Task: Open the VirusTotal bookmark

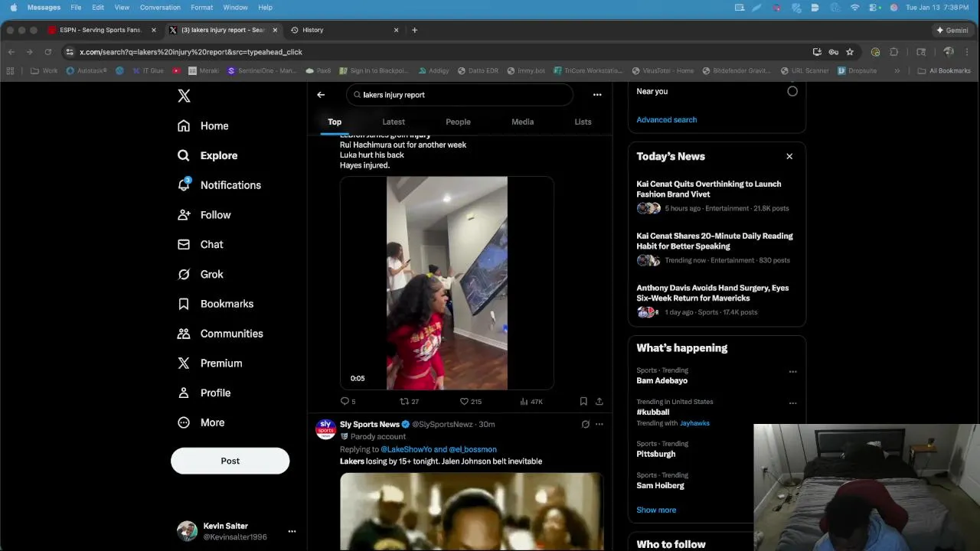Action: [x=662, y=70]
